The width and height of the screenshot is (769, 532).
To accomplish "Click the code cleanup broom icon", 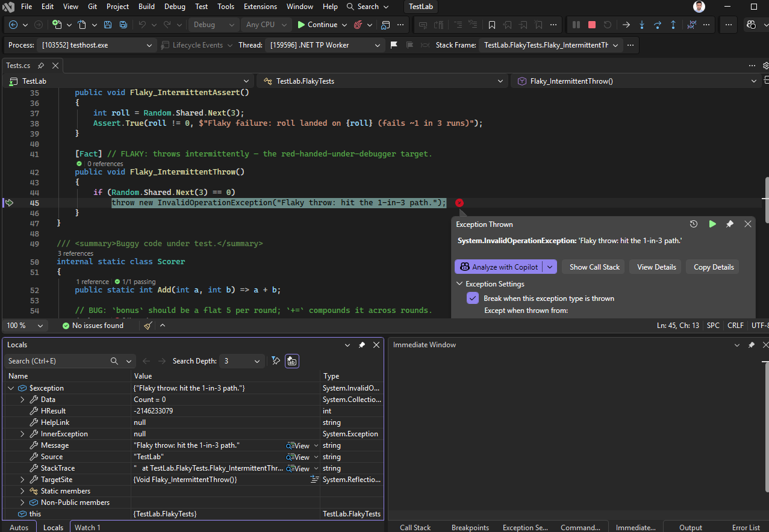I will click(148, 326).
